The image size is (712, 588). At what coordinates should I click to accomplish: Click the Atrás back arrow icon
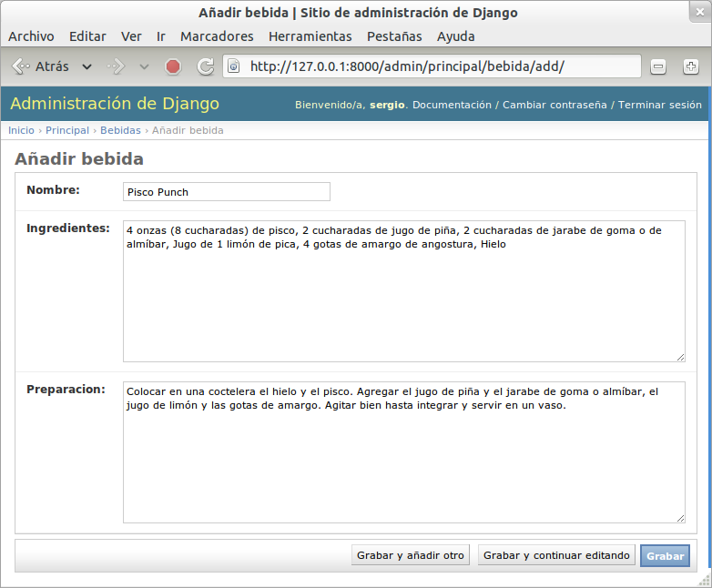(x=20, y=66)
